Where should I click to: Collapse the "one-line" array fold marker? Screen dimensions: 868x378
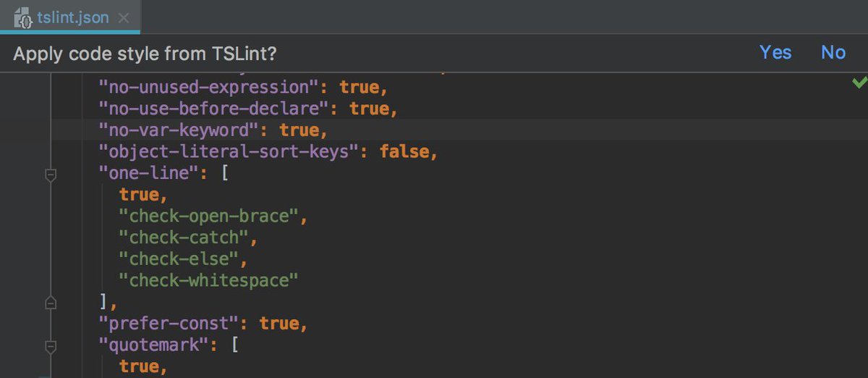(x=51, y=175)
